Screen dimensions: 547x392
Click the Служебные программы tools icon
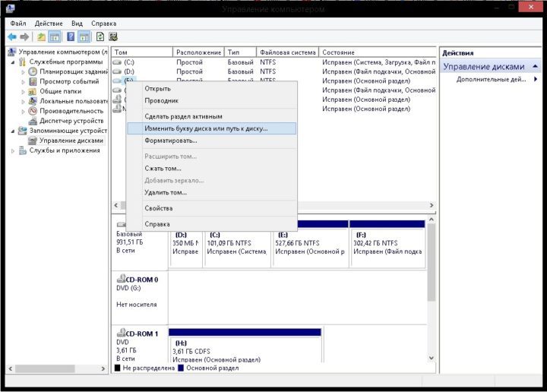[22, 62]
